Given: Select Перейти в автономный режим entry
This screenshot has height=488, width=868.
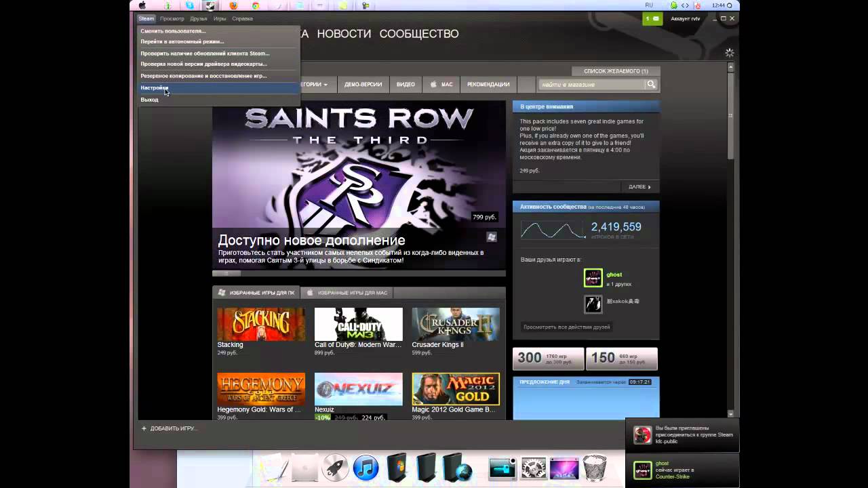Looking at the screenshot, I should 218,42.
